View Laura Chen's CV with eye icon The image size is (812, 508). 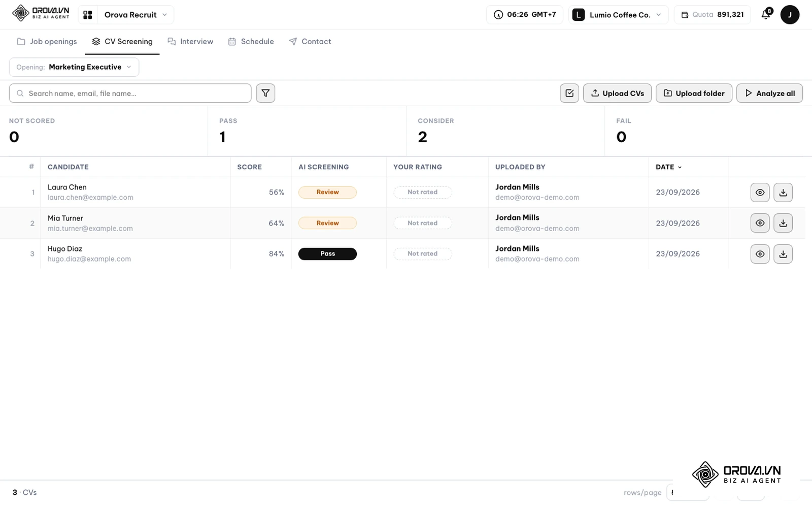760,193
